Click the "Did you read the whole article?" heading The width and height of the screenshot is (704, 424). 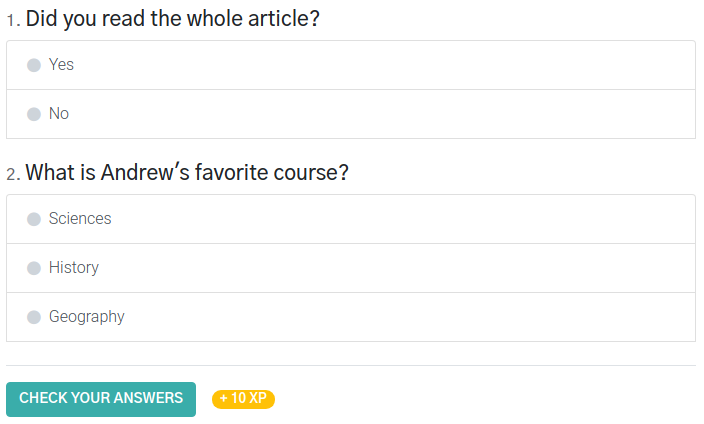[172, 19]
